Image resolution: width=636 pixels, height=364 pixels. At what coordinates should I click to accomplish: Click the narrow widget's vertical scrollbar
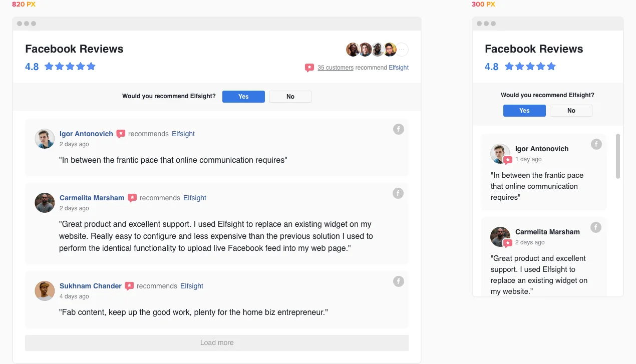pyautogui.click(x=618, y=156)
